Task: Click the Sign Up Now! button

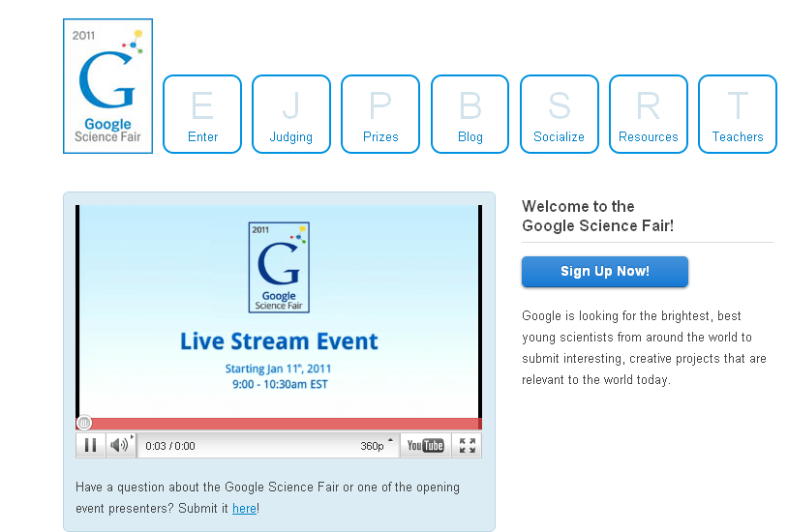Action: tap(605, 271)
